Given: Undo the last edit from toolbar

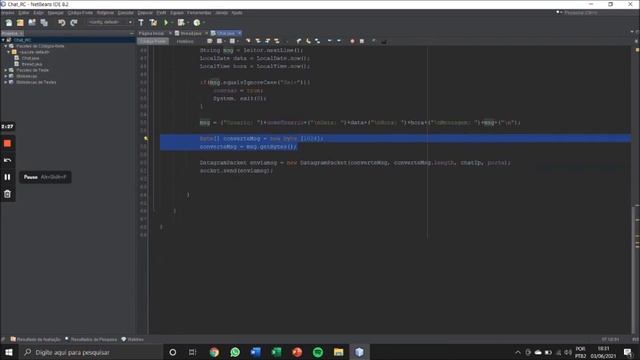Looking at the screenshot, I should (x=62, y=22).
